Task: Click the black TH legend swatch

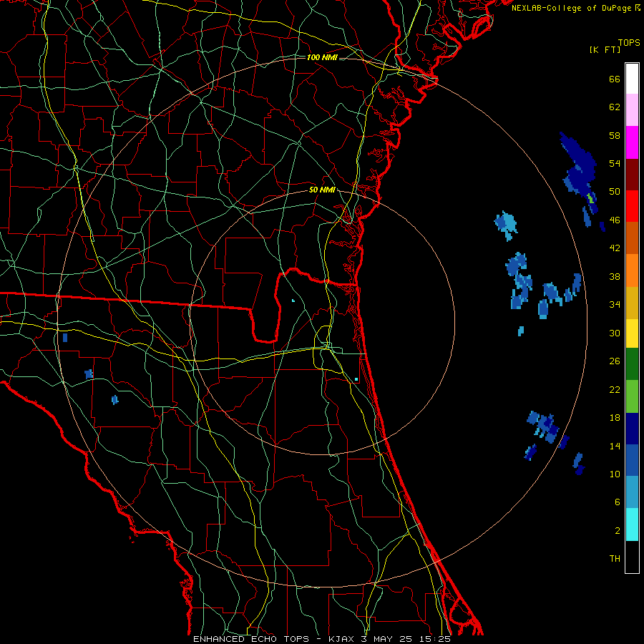Action: point(632,557)
